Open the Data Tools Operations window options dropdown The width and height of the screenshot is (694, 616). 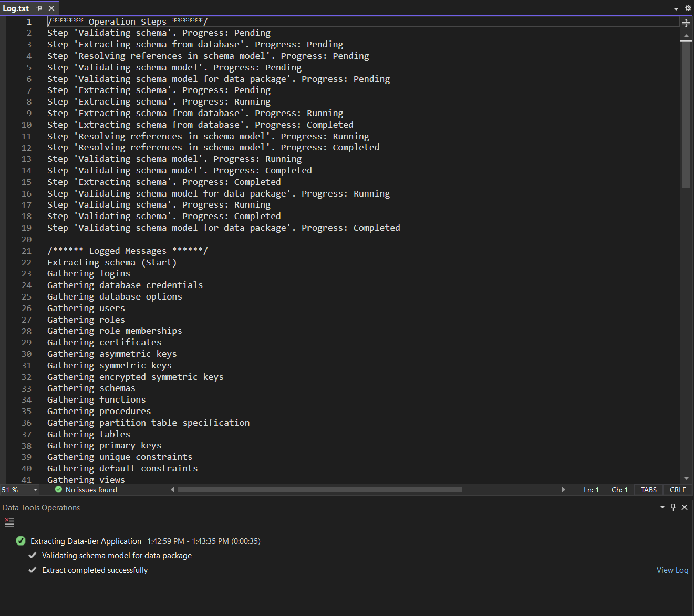(662, 507)
